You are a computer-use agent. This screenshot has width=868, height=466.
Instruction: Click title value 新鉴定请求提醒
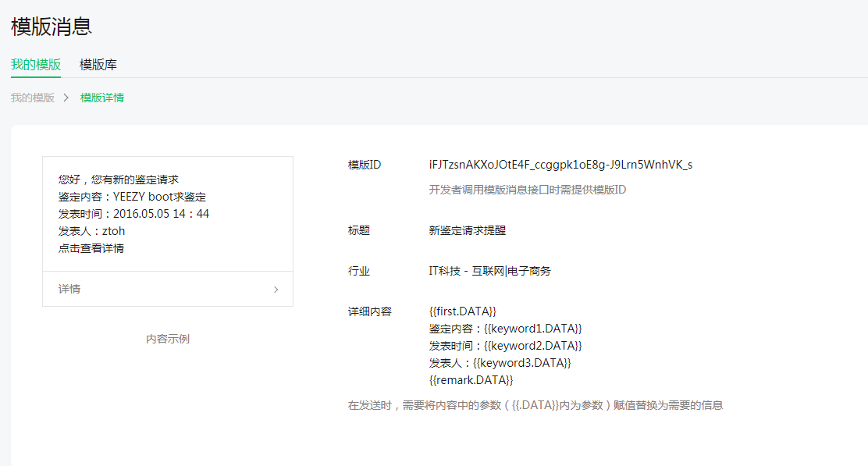(468, 231)
